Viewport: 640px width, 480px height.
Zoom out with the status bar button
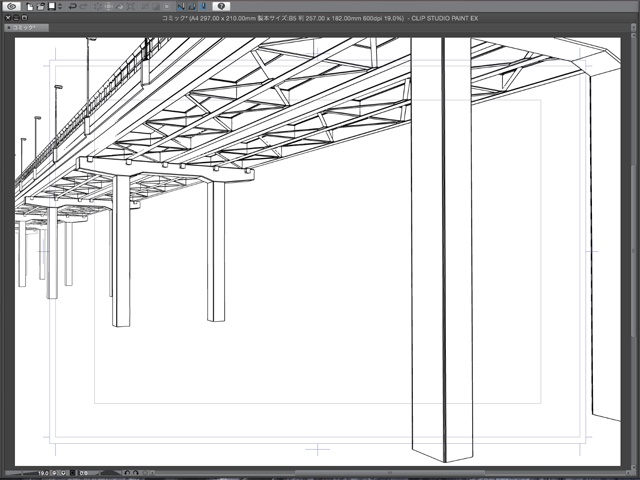(x=55, y=473)
